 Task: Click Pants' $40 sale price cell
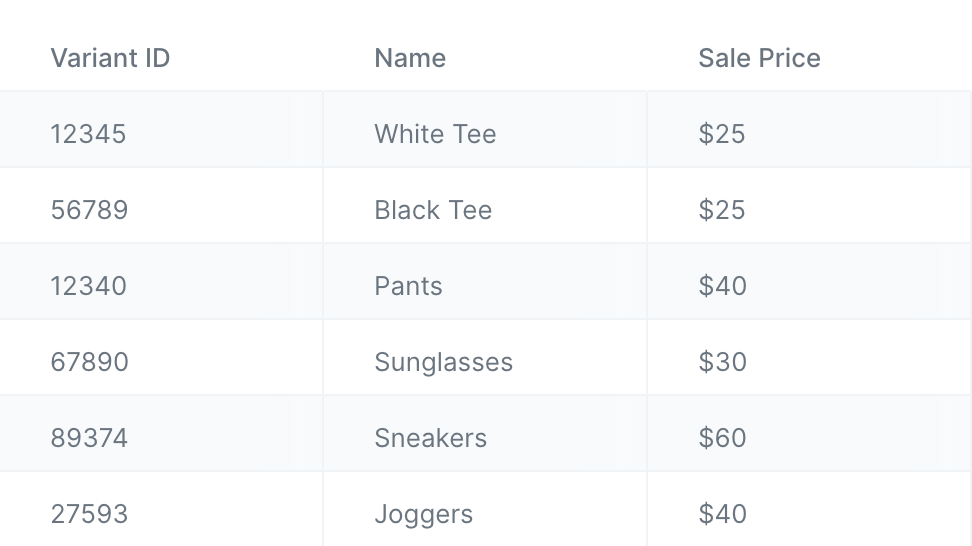coord(809,282)
